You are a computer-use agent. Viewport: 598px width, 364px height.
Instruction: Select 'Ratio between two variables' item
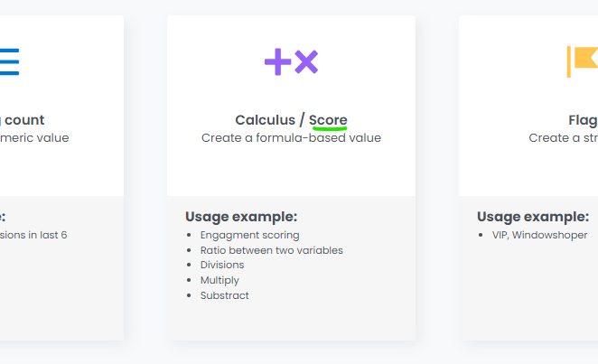(x=271, y=250)
